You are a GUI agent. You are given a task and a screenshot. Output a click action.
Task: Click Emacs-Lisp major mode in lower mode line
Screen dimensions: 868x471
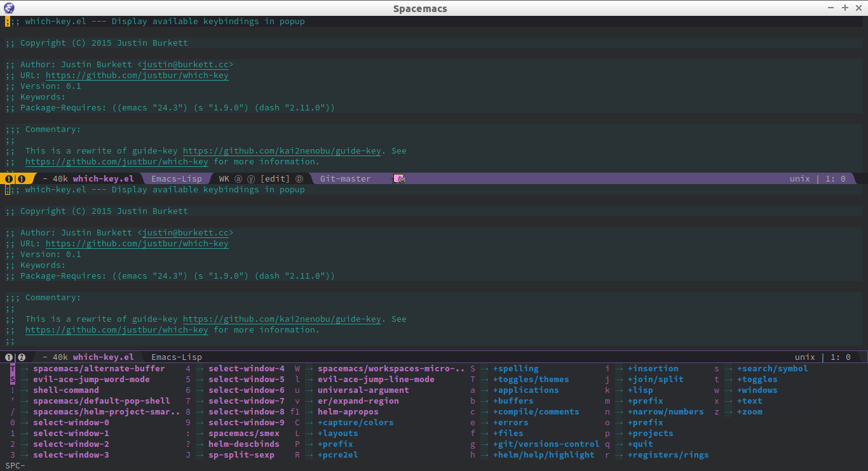[x=177, y=357]
